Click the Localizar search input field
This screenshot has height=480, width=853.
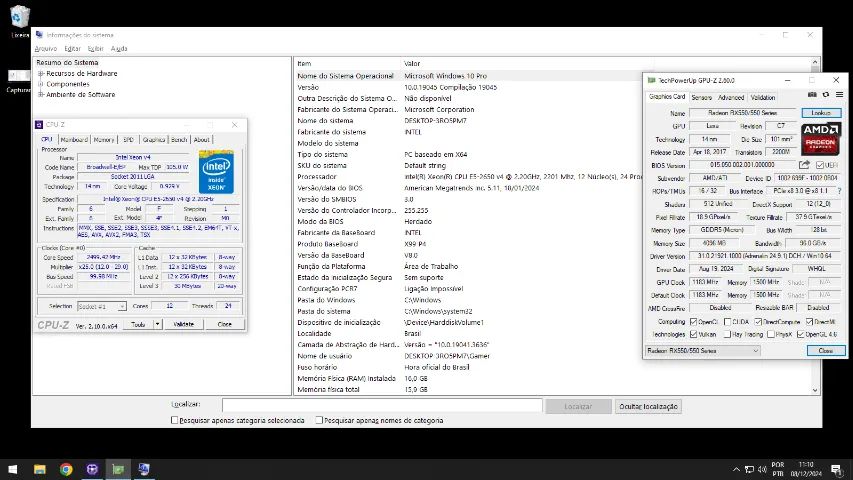pyautogui.click(x=382, y=405)
